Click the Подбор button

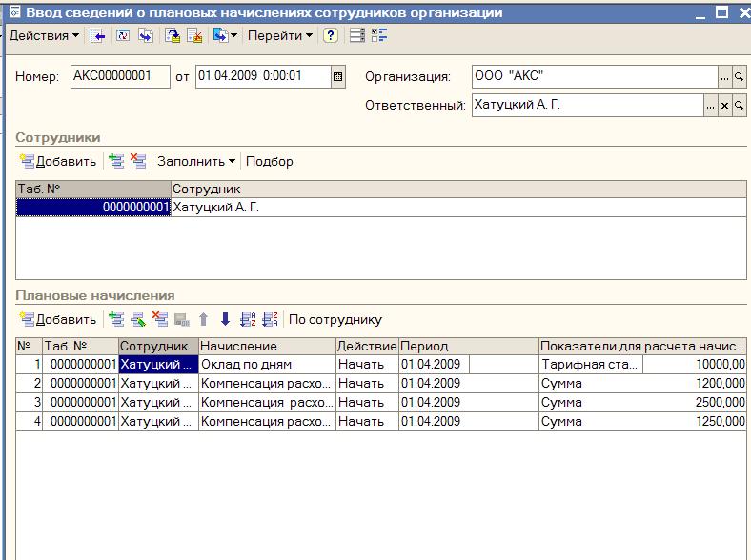270,161
